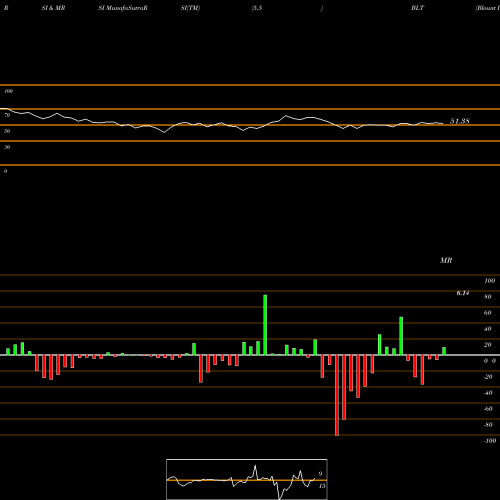
Task: Click the SI MunafaSutraR header label
Action: [123, 8]
